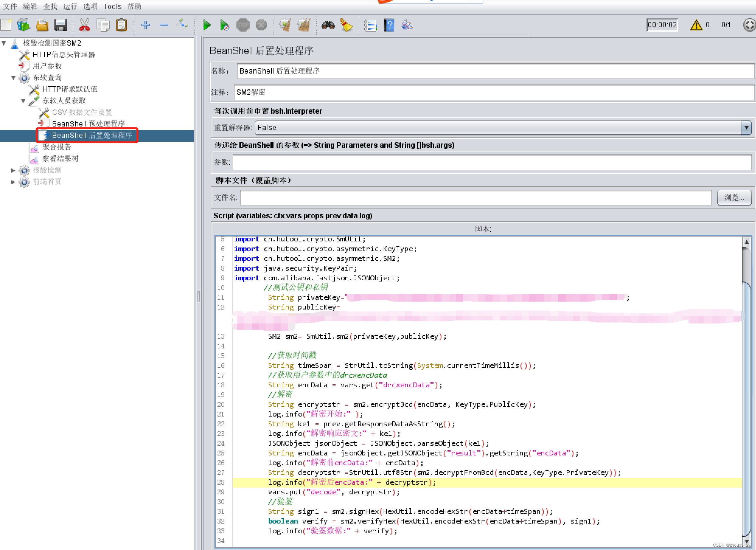This screenshot has width=756, height=550.
Task: Open the 选项 menu
Action: [x=90, y=6]
